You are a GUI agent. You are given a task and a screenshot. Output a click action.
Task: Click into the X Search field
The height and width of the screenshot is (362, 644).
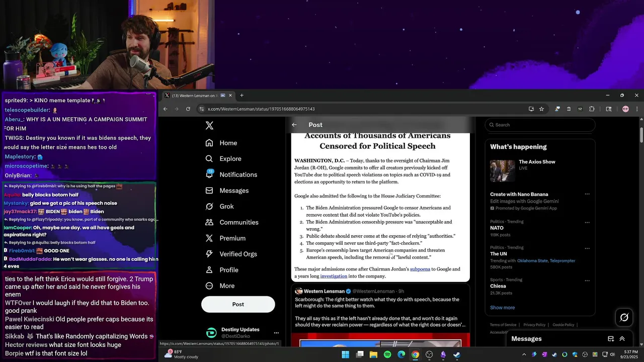tap(540, 125)
